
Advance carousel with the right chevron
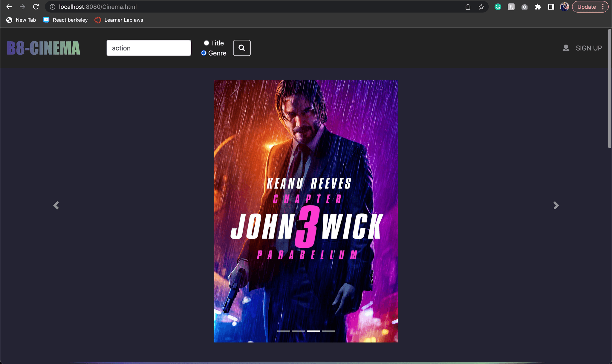tap(556, 205)
